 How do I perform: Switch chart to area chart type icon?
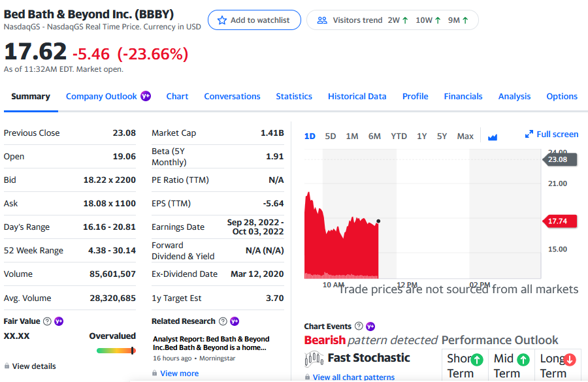pos(493,137)
